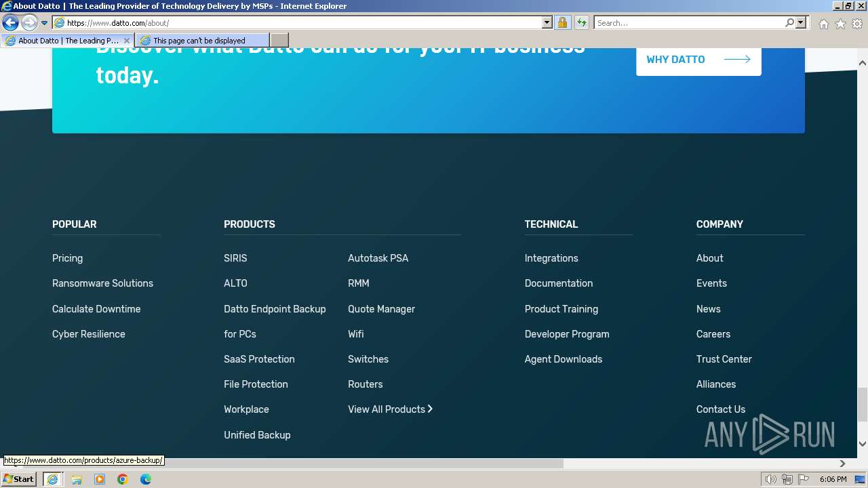Click the security lock icon in address bar

562,23
